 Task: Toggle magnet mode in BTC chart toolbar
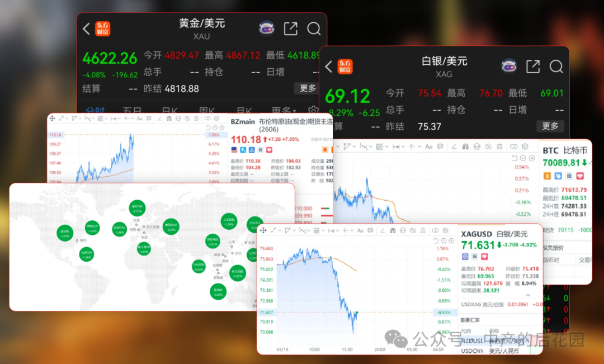pyautogui.click(x=465, y=146)
